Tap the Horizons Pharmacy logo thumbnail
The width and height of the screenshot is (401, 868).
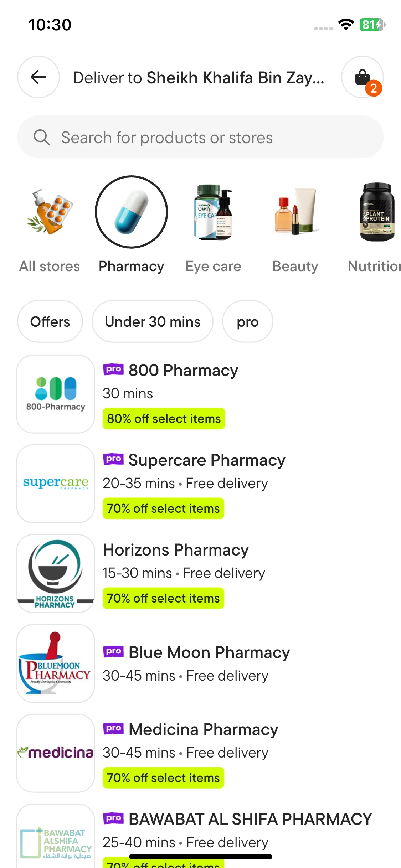[x=56, y=574]
